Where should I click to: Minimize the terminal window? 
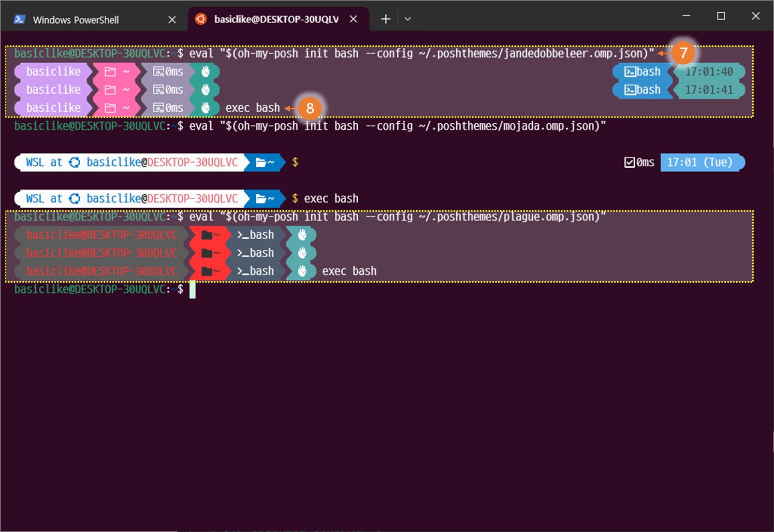coord(686,16)
